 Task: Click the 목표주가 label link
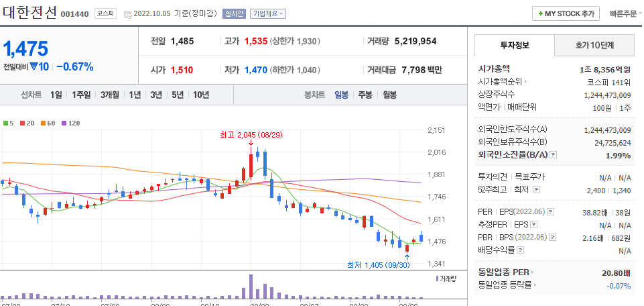point(529,177)
